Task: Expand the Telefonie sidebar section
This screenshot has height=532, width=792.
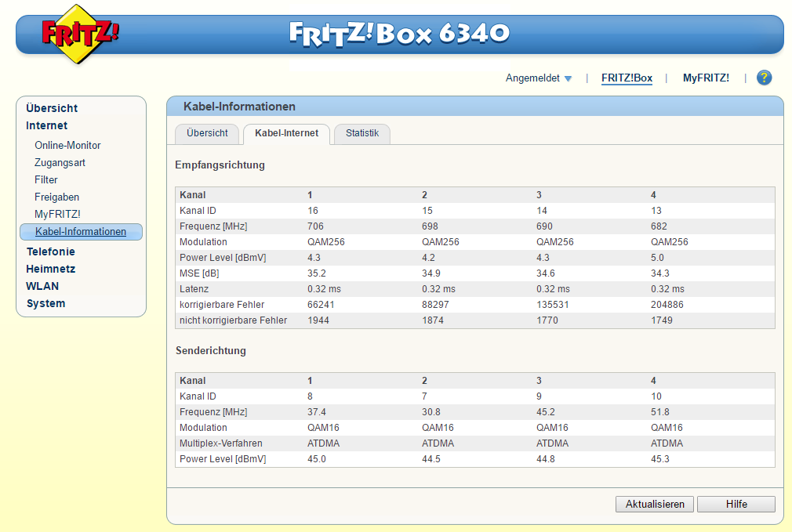Action: click(x=50, y=252)
